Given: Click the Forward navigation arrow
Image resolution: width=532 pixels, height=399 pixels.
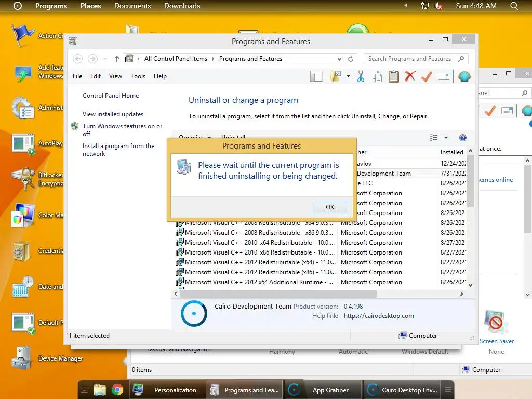Looking at the screenshot, I should point(92,59).
